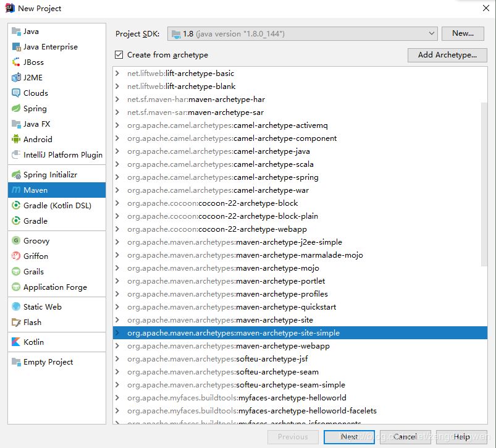Select maven-archetype-sar archetype
The image size is (496, 448).
click(x=300, y=112)
